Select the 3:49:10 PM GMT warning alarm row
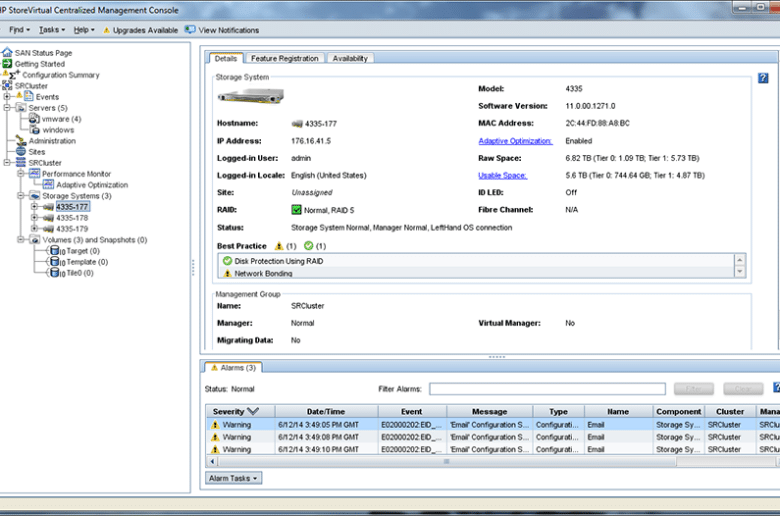This screenshot has width=780, height=516. click(x=492, y=449)
